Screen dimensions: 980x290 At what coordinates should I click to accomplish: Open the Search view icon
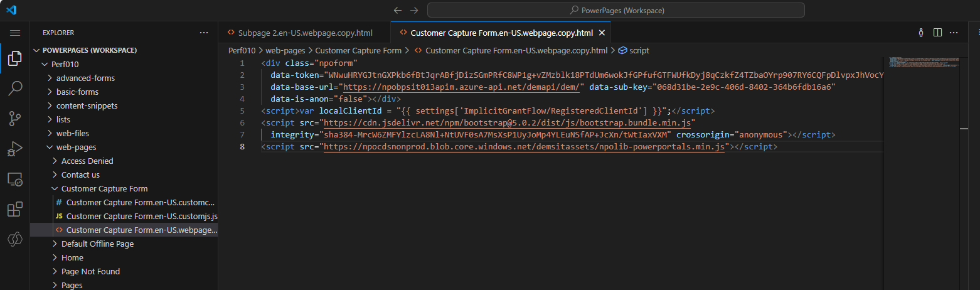tap(15, 89)
